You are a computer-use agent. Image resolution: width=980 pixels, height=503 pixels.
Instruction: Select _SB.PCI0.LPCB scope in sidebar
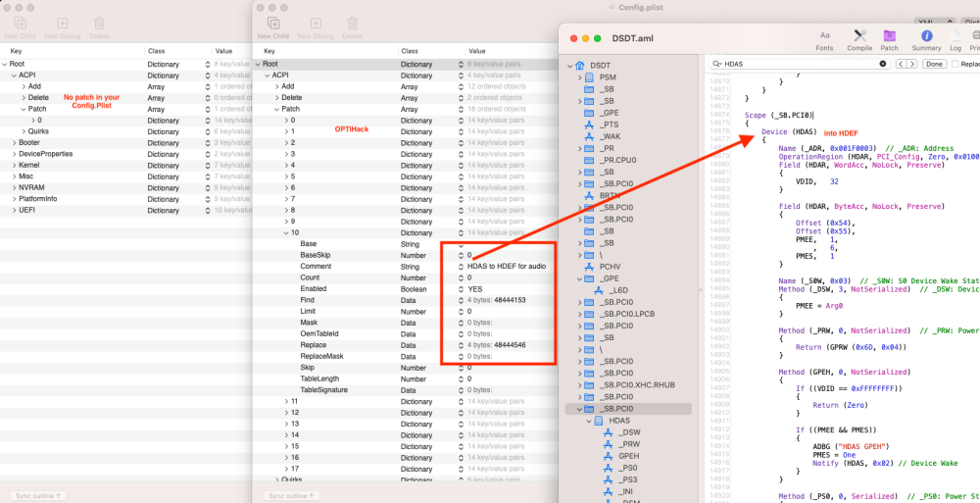(627, 314)
